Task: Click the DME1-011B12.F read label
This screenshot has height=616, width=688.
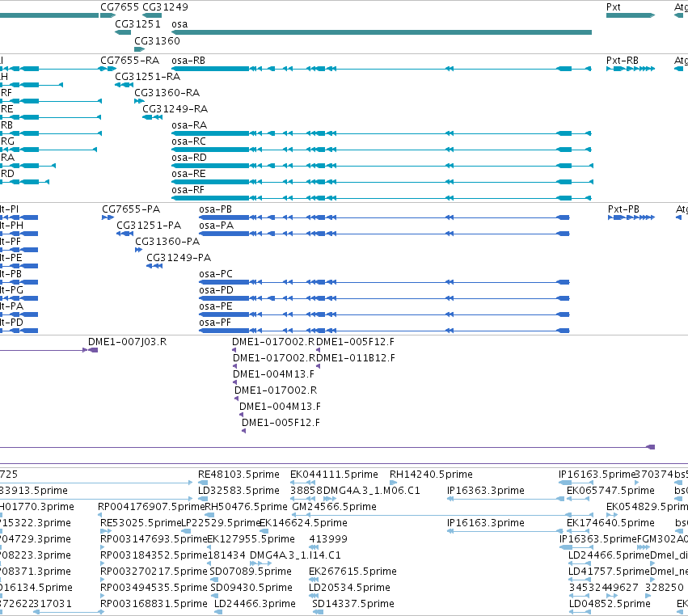Action: pyautogui.click(x=356, y=358)
